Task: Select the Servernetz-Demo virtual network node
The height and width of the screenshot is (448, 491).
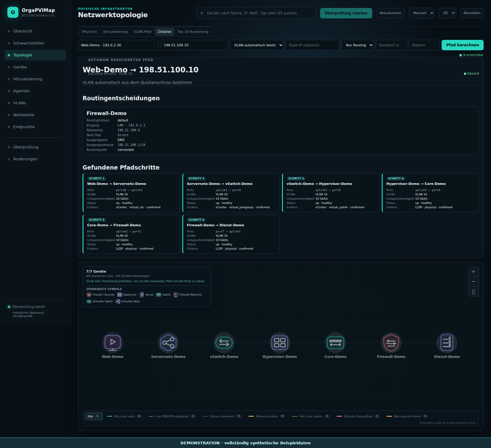Action: [x=168, y=343]
